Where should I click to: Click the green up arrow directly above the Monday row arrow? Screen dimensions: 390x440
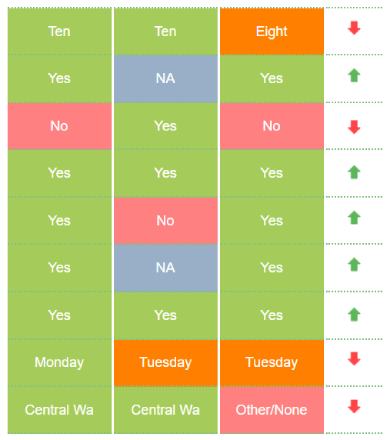point(354,315)
